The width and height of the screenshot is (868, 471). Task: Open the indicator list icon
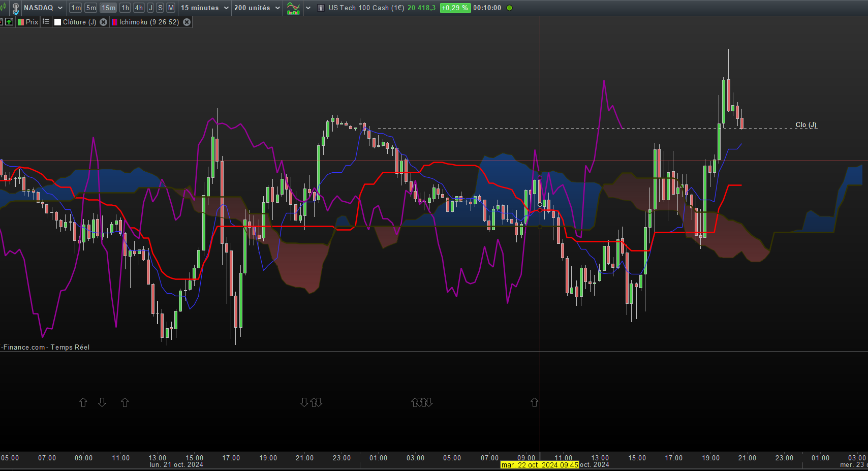pyautogui.click(x=46, y=22)
